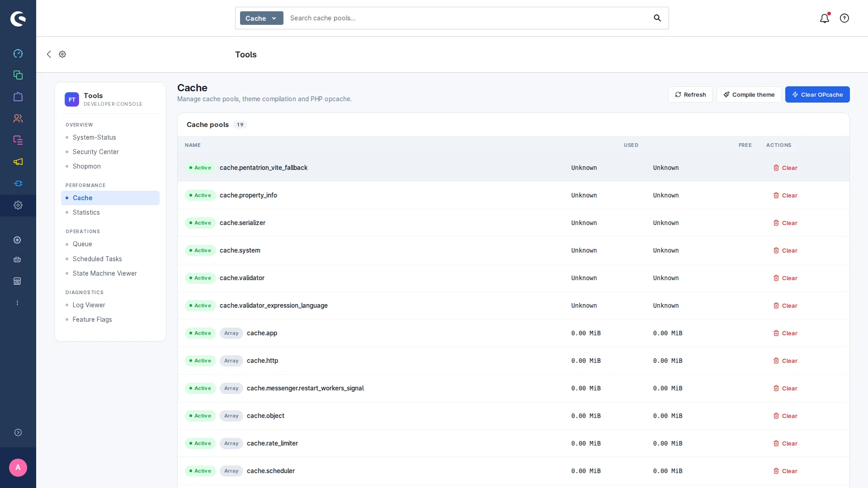The width and height of the screenshot is (868, 488).
Task: Click the basket sidebar icon
Action: 17,259
